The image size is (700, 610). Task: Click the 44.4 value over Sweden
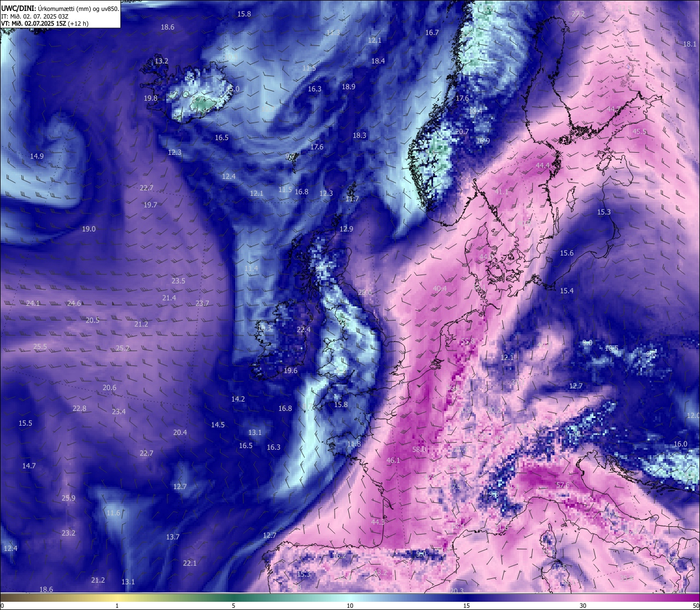click(542, 166)
